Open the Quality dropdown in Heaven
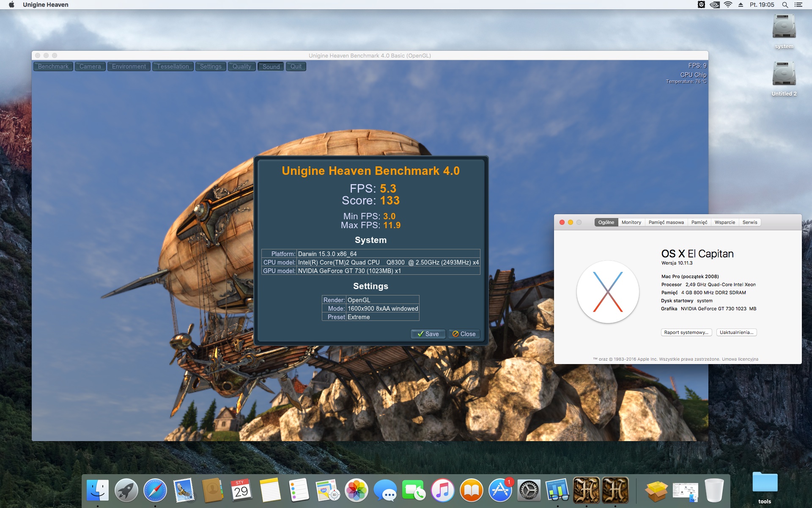The width and height of the screenshot is (812, 508). 241,66
